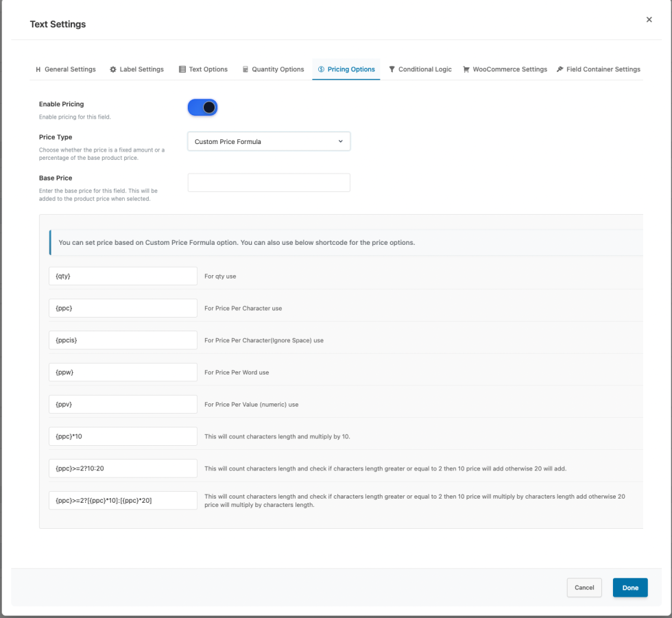The image size is (672, 618).
Task: Open the Conditional Logic tab
Action: click(420, 69)
